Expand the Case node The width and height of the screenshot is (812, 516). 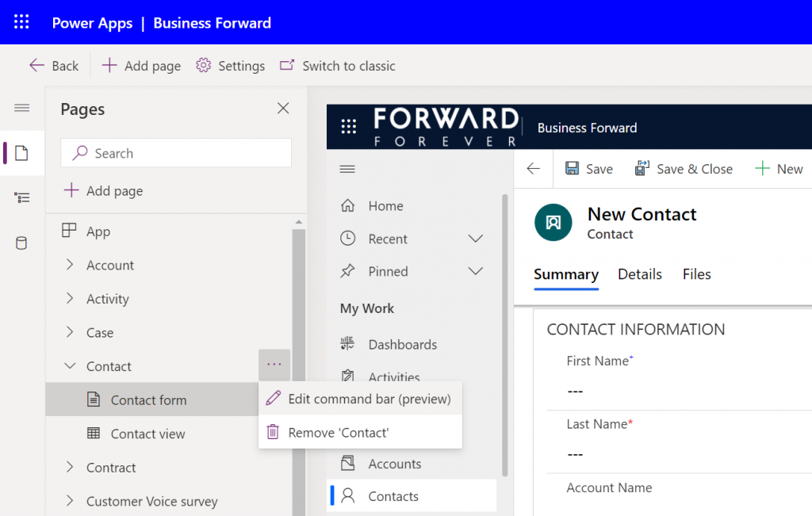click(70, 332)
